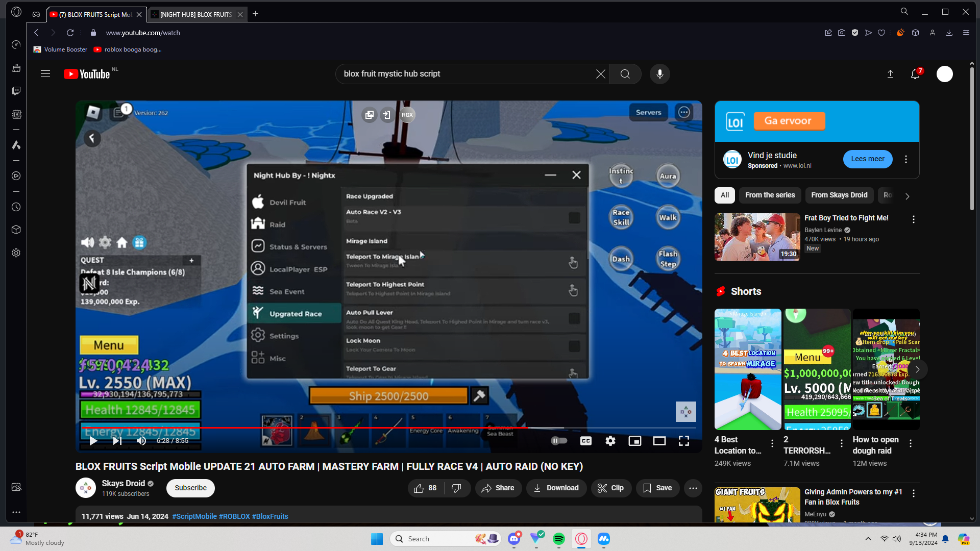Open options for Giving Admin Powers video
This screenshot has height=551, width=980.
click(913, 493)
